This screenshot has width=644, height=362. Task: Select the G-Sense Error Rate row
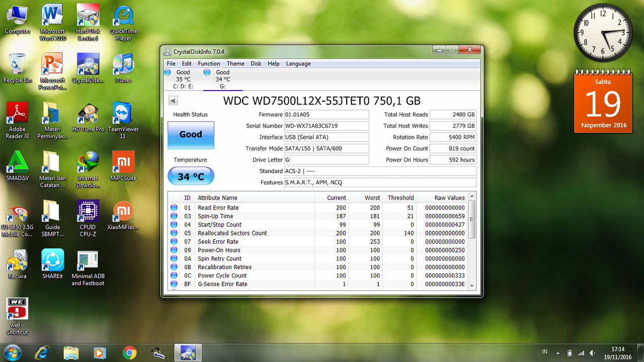click(x=318, y=284)
